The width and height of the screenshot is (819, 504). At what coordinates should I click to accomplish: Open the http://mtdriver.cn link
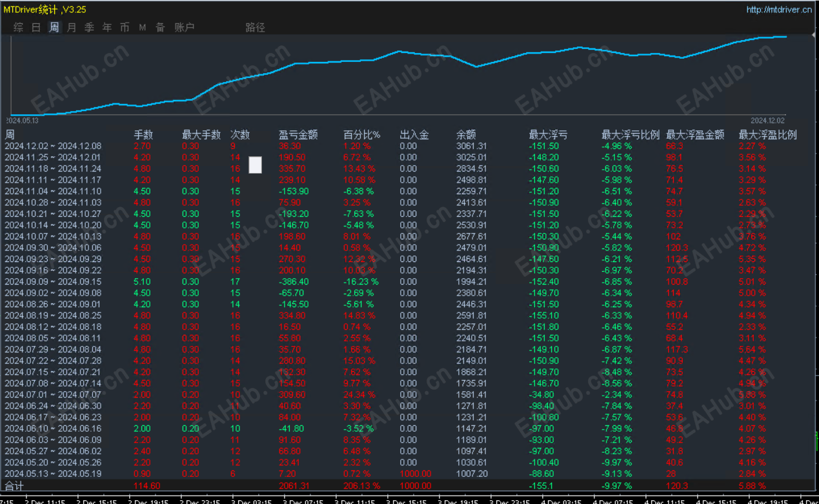click(x=779, y=10)
